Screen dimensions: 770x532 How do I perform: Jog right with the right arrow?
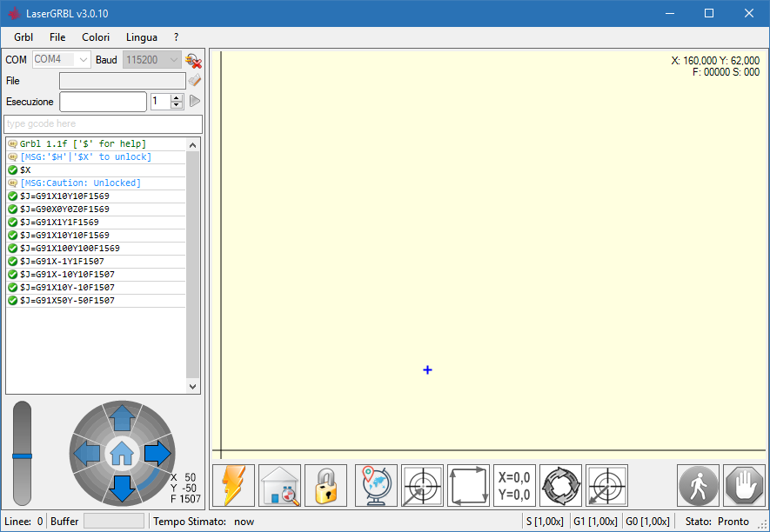click(x=157, y=453)
